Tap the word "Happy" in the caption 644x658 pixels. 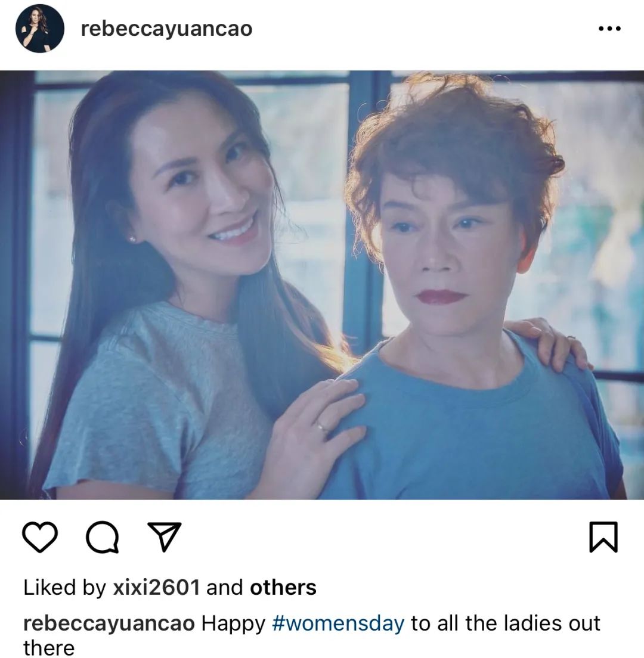[233, 624]
